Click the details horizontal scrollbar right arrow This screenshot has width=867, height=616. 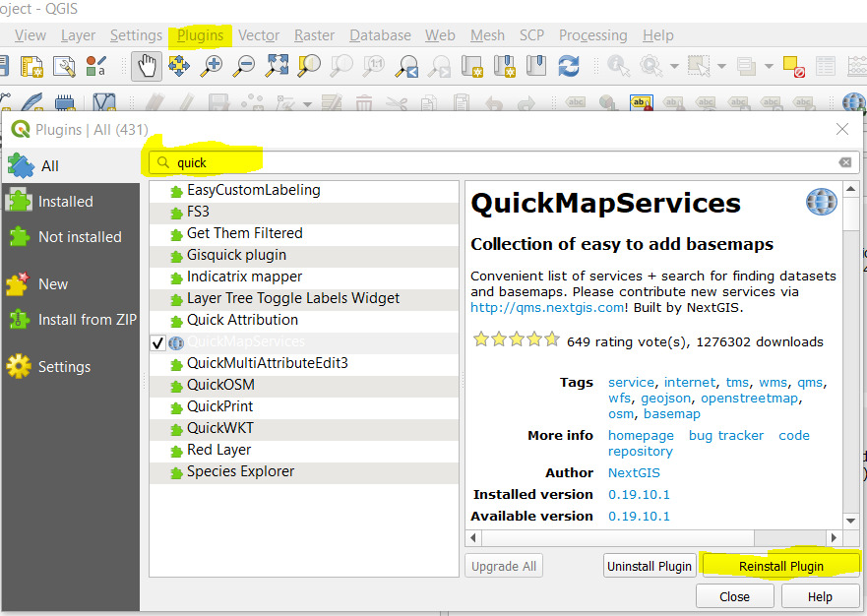click(x=834, y=537)
